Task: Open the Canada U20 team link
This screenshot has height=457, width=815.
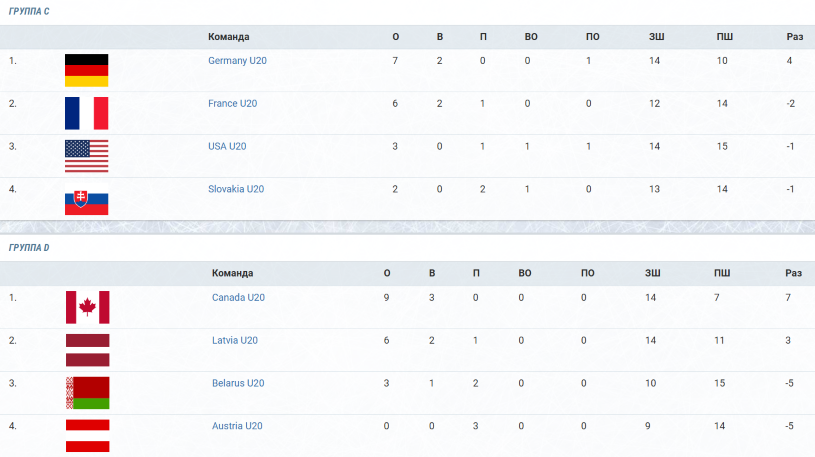Action: pyautogui.click(x=238, y=297)
